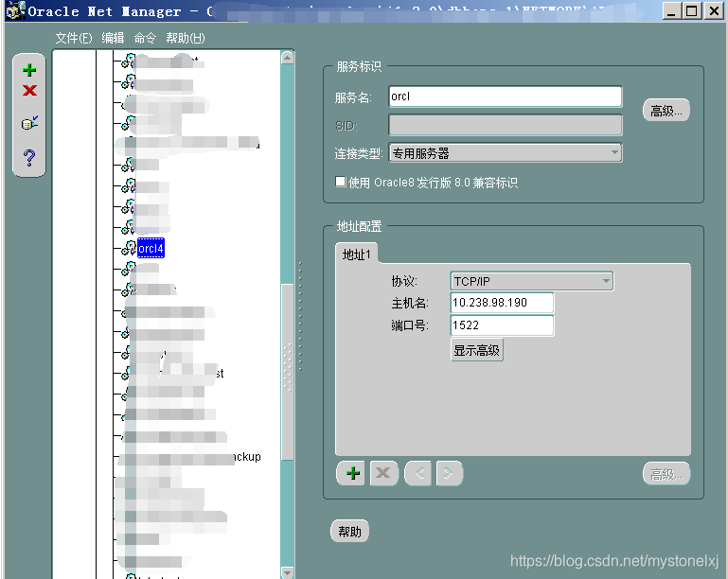Toggle Oracle8 release 8.0 compatible identification checkbox
The height and width of the screenshot is (579, 728).
pos(341,182)
